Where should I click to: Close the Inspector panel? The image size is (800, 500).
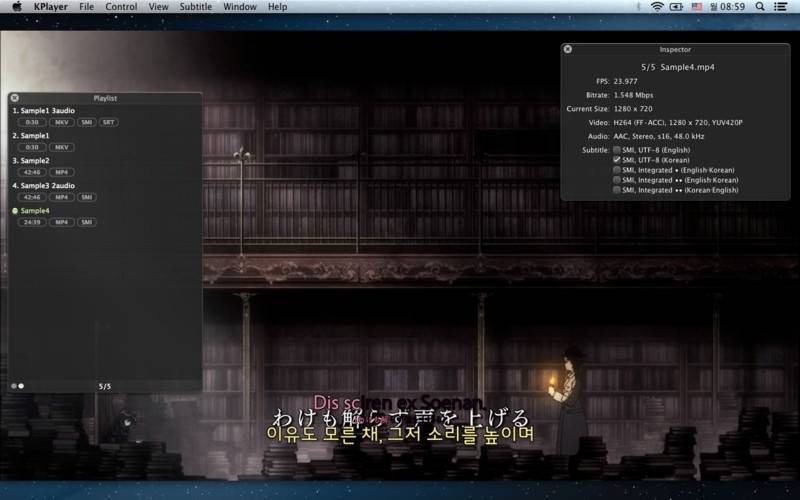(567, 49)
